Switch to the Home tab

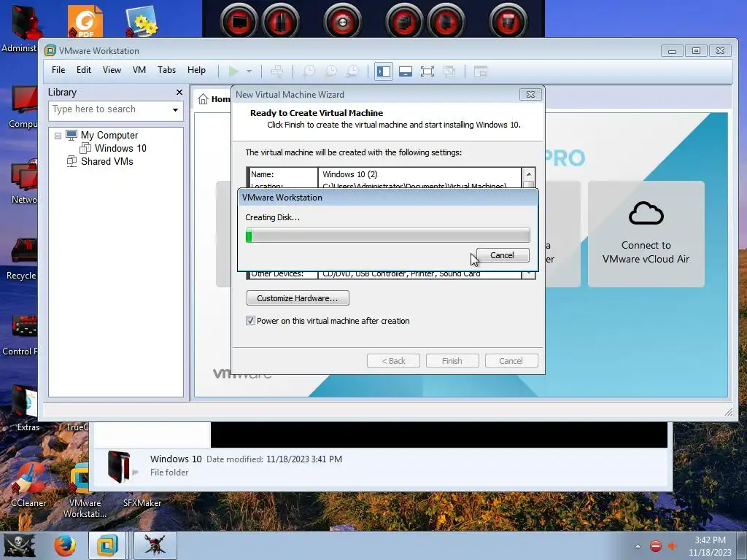[x=214, y=99]
